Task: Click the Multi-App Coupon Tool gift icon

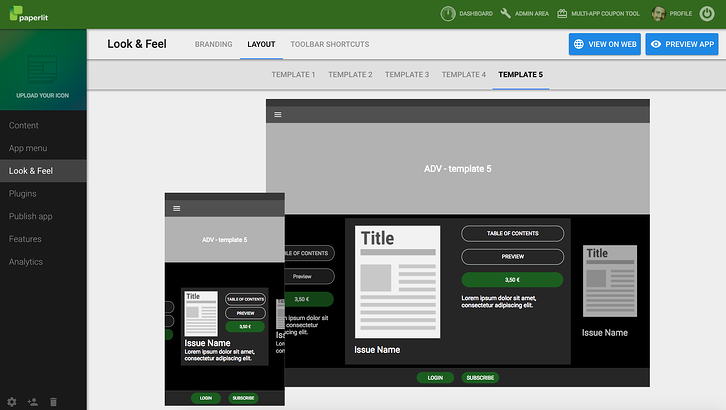Action: tap(562, 13)
